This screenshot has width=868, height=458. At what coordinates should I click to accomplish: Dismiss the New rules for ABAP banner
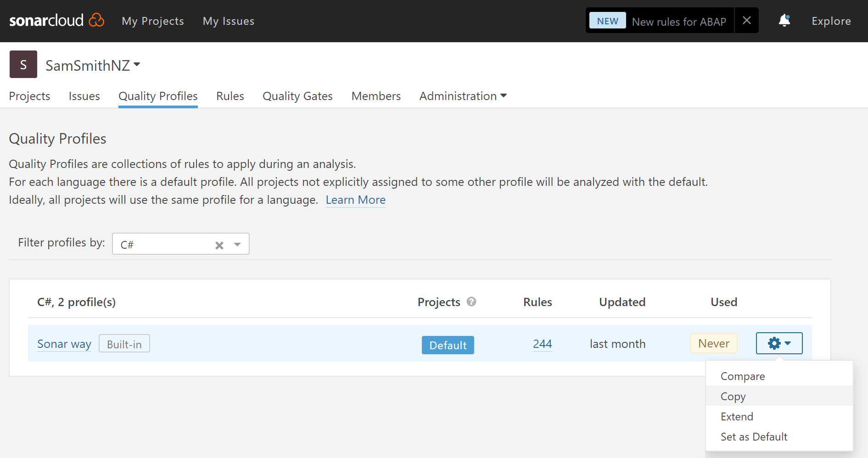(x=746, y=21)
